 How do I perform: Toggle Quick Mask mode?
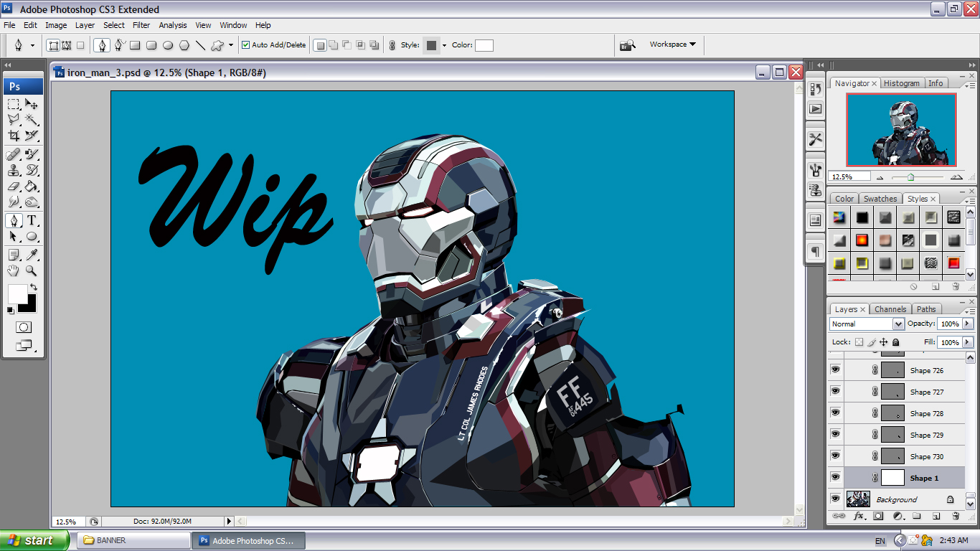[x=24, y=327]
